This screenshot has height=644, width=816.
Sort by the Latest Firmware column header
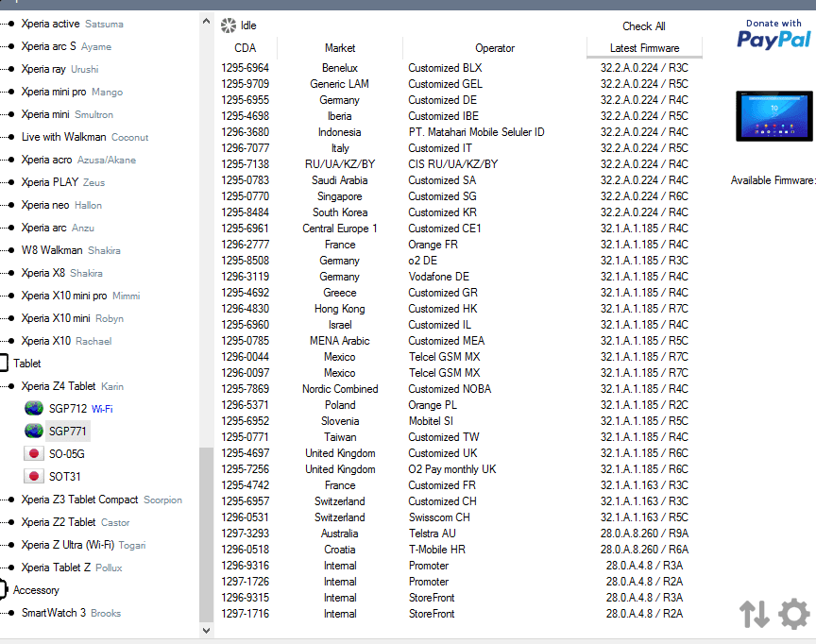pyautogui.click(x=644, y=48)
